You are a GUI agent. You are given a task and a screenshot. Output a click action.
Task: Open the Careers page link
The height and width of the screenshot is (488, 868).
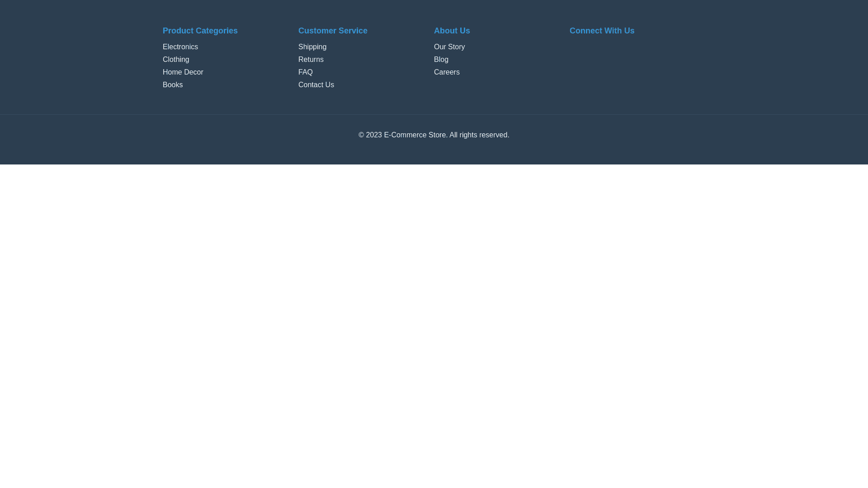pos(446,72)
